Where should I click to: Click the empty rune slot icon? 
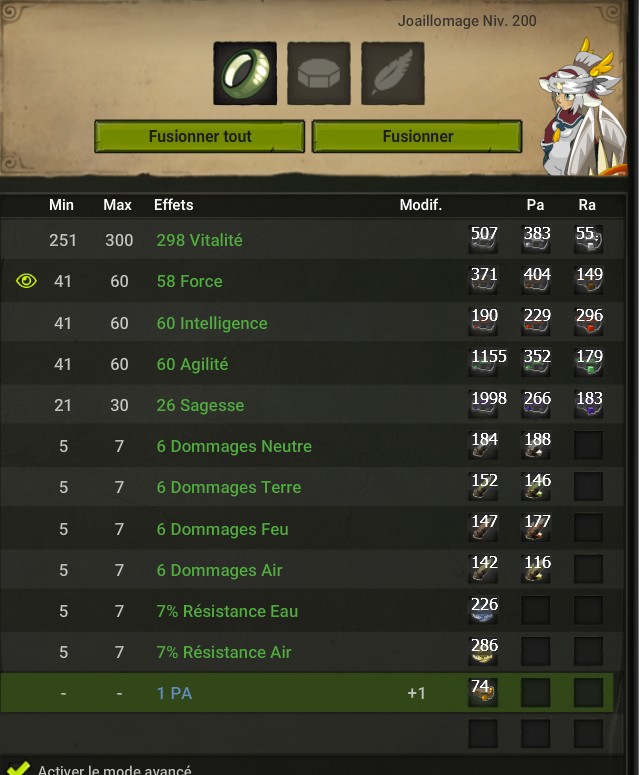point(319,73)
